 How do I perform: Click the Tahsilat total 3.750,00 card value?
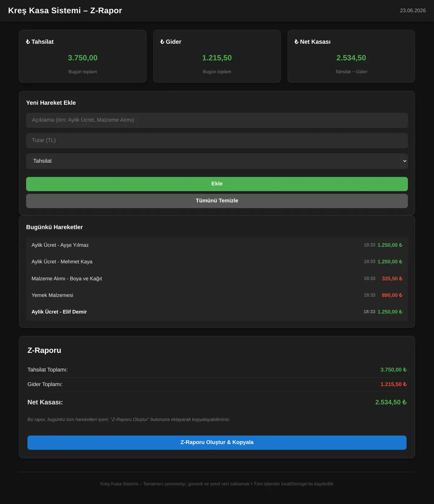(x=83, y=58)
